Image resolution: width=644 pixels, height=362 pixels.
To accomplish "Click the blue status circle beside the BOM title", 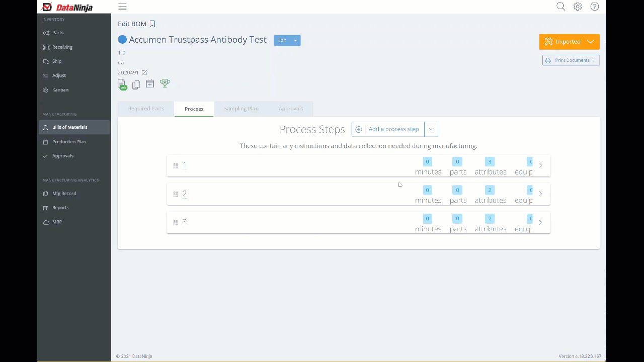I will tap(122, 40).
